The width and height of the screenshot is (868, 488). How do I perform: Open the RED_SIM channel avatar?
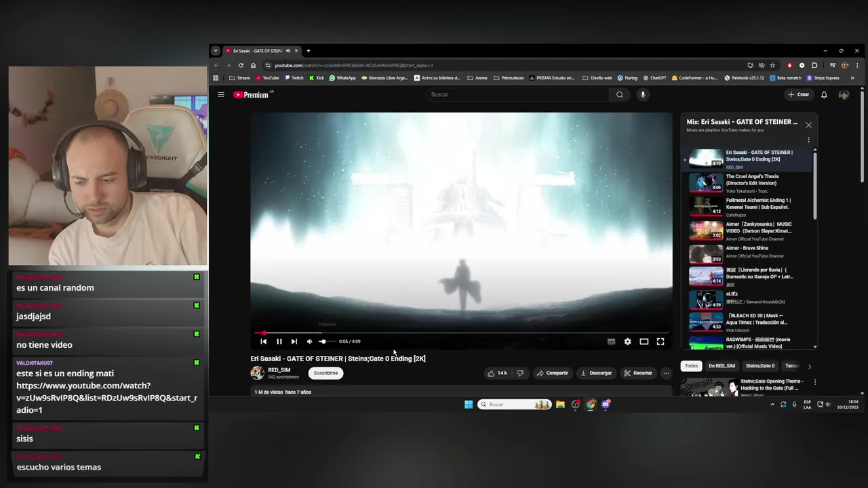(x=257, y=373)
